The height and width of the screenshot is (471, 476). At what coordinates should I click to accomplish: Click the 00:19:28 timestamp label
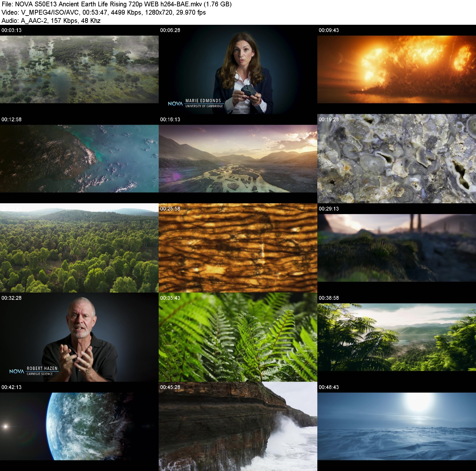point(329,119)
